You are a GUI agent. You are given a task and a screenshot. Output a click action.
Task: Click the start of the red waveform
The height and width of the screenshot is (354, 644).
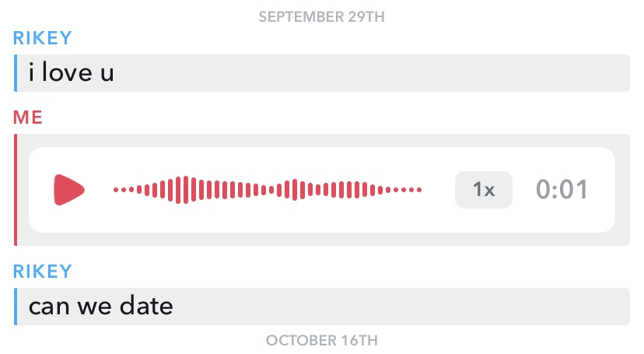pyautogui.click(x=116, y=190)
